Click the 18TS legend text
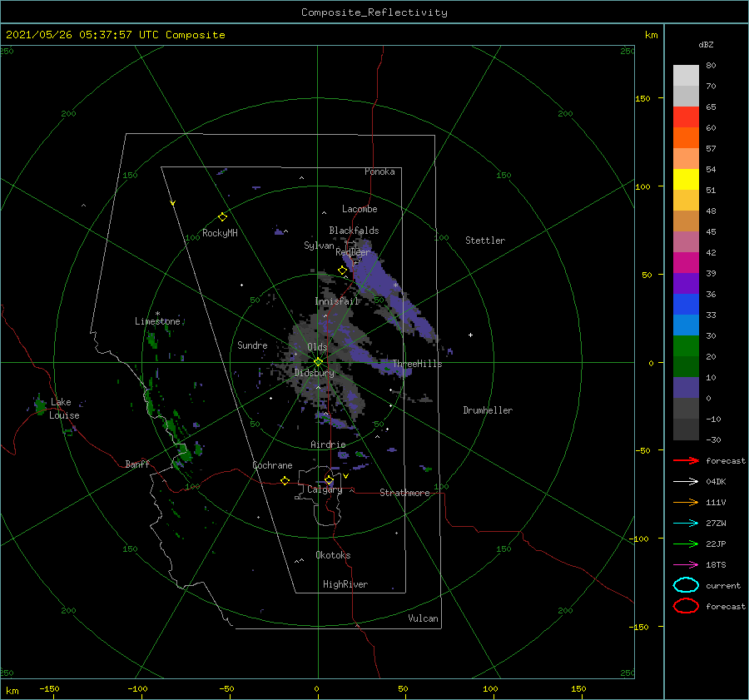 [716, 565]
